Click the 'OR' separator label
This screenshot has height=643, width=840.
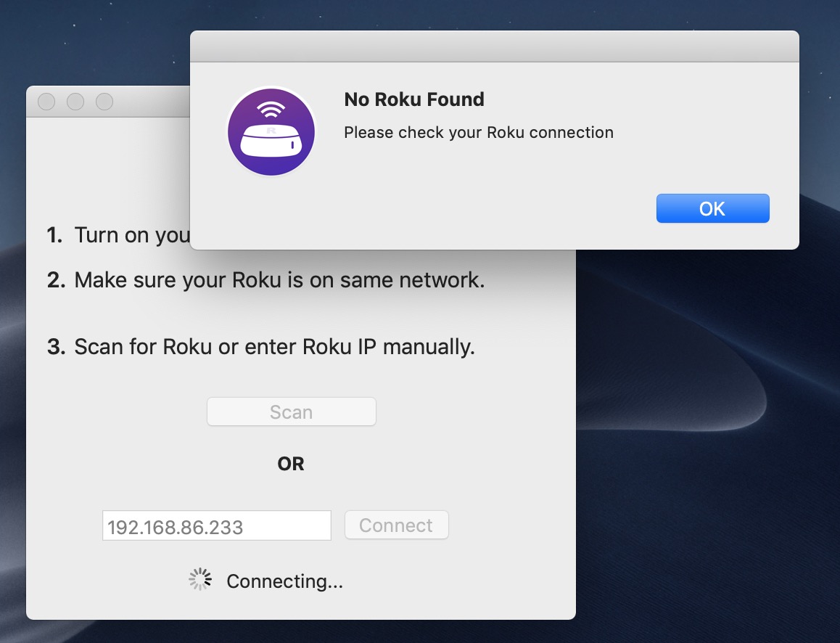291,464
